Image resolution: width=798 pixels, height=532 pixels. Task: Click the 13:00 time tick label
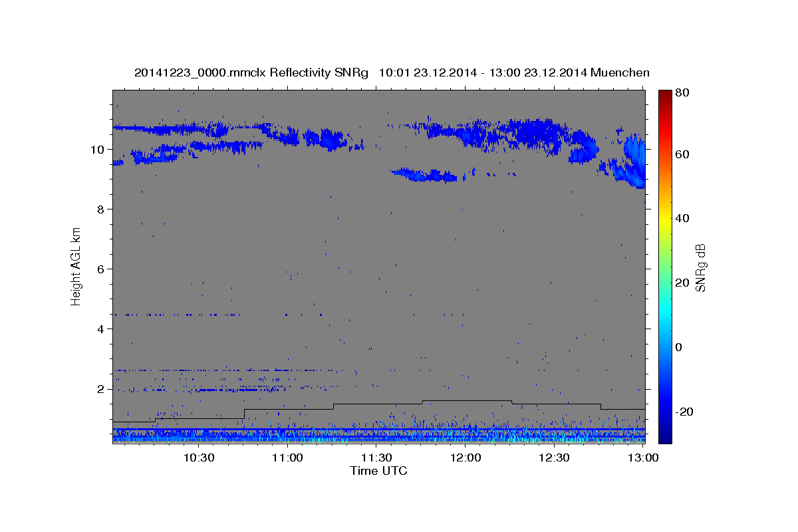coord(642,458)
